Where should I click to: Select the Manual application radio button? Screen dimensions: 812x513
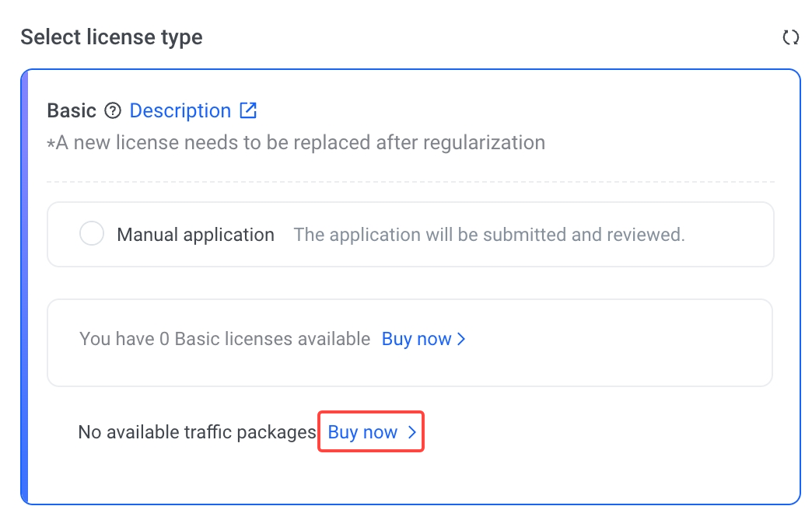pyautogui.click(x=92, y=234)
